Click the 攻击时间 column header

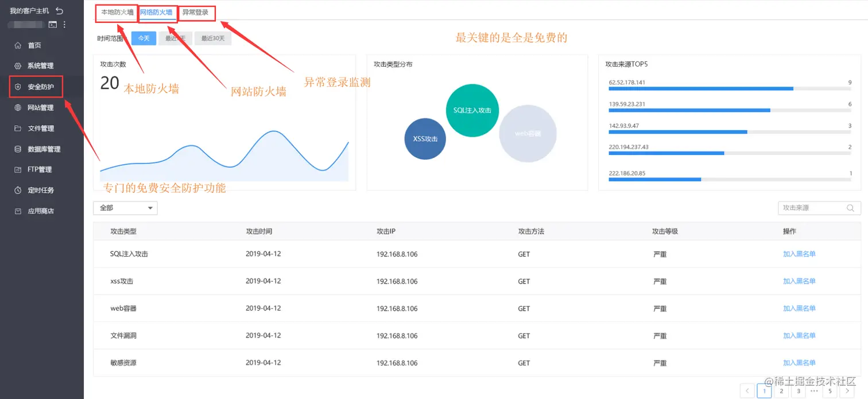[x=259, y=231]
